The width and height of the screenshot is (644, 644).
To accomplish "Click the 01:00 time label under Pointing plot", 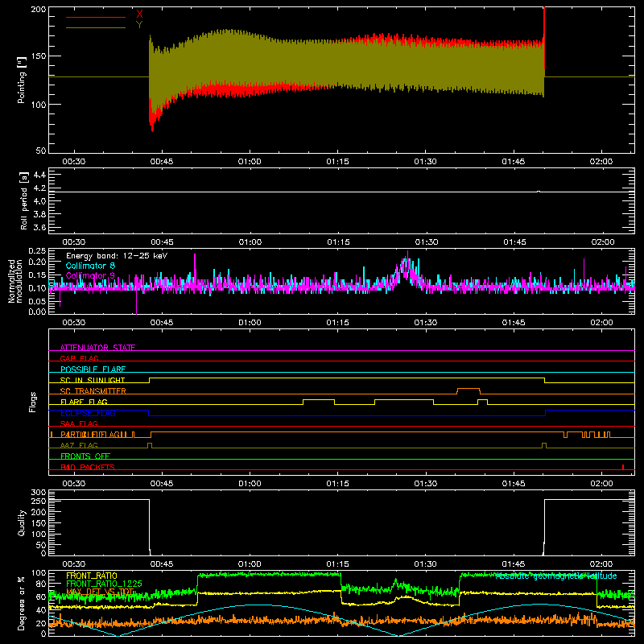I will tap(250, 162).
